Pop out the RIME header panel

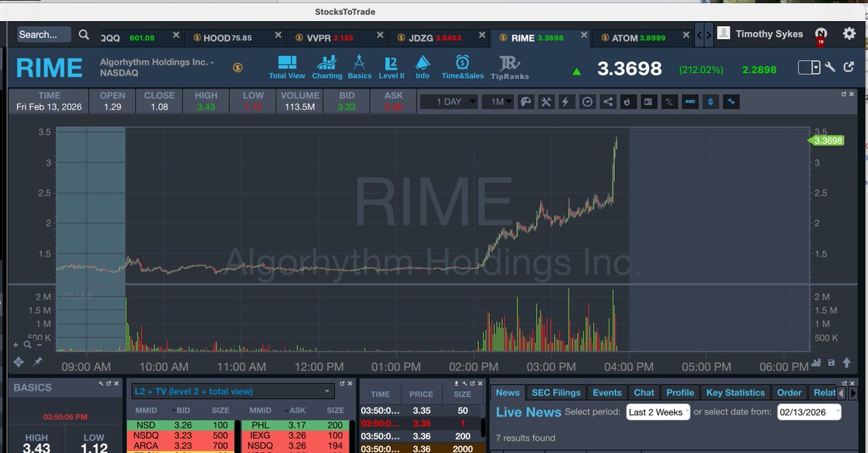848,67
